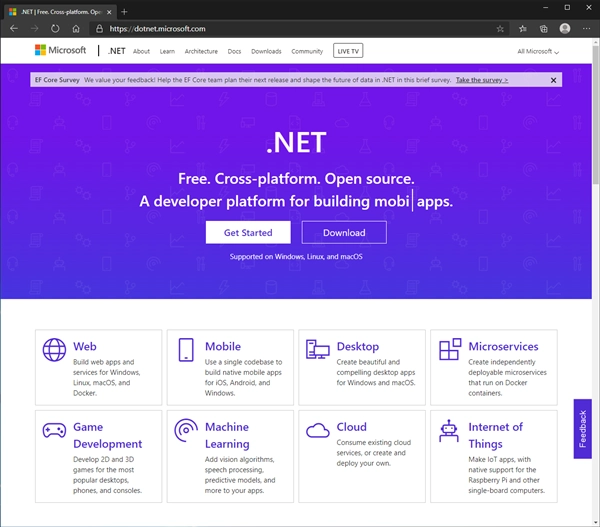Open the Docs menu item

(x=234, y=51)
